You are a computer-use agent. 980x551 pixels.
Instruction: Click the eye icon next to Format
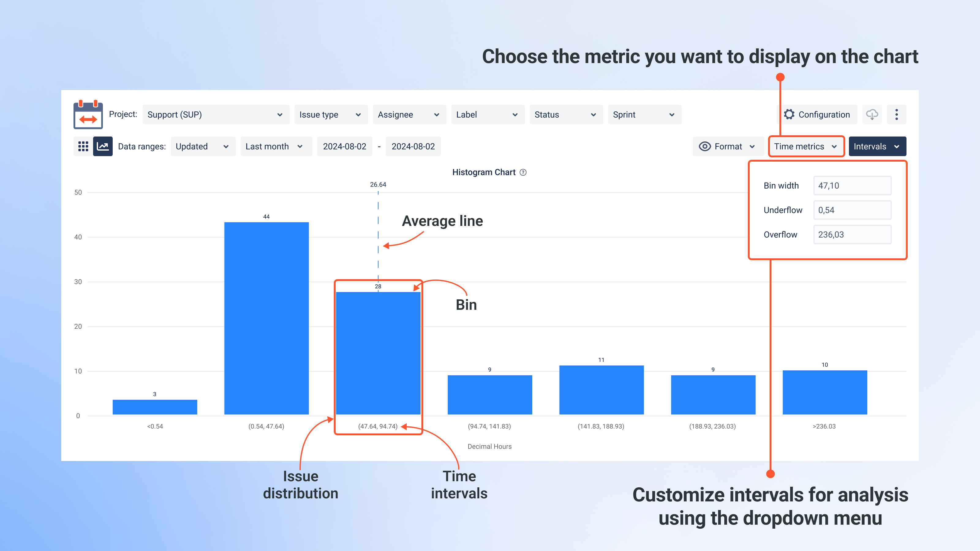click(x=705, y=146)
